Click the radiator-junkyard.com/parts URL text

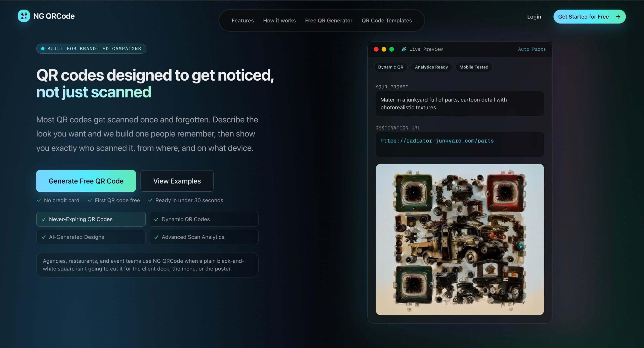point(437,141)
